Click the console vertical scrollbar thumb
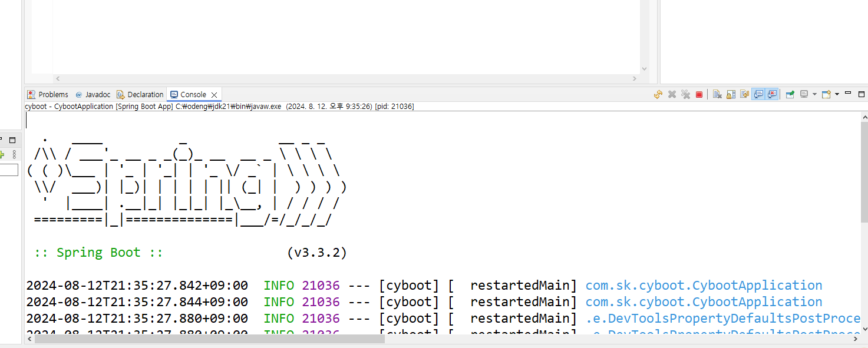868x348 pixels. [864, 173]
